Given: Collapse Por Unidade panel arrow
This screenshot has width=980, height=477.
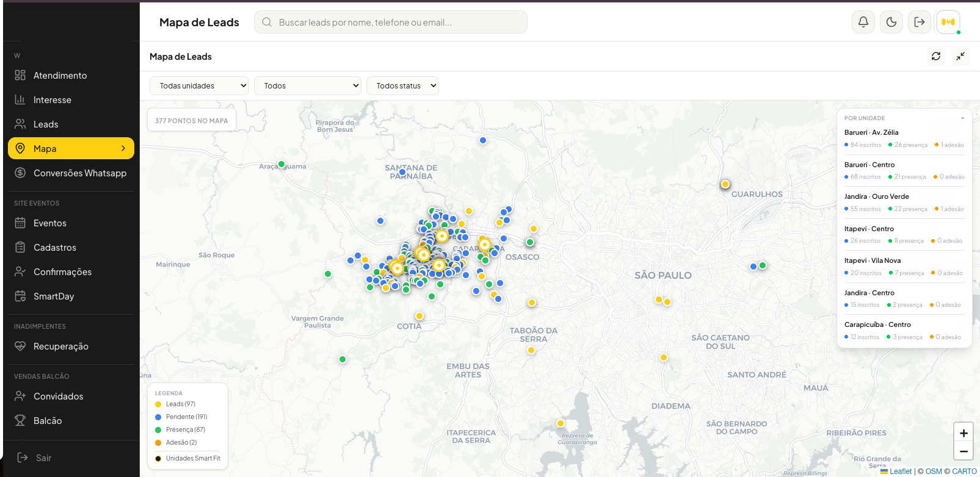Looking at the screenshot, I should pos(962,118).
